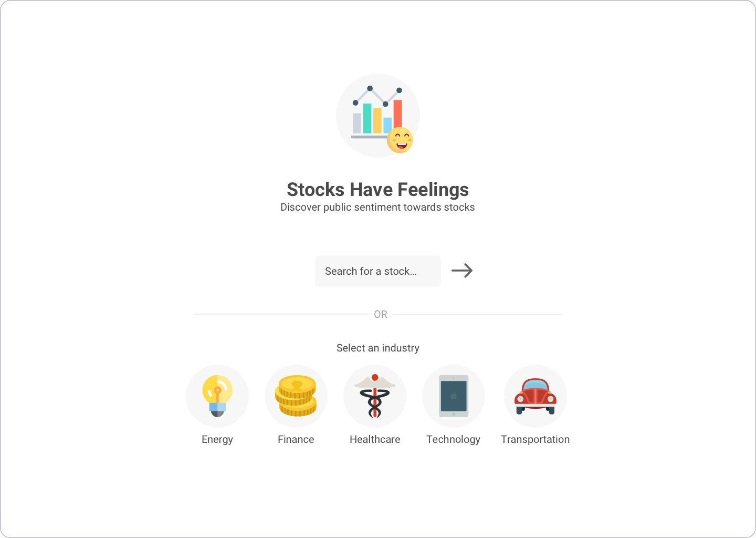This screenshot has width=756, height=538.
Task: Click the 'Discover public sentiment towards stocks' subtitle
Action: pos(377,207)
